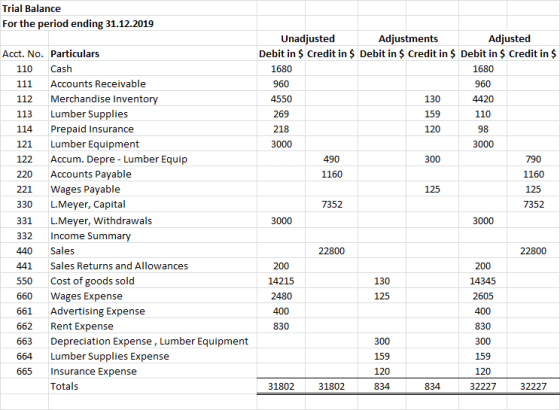
Task: Click the 'Adjusted' column group header
Action: coord(509,39)
